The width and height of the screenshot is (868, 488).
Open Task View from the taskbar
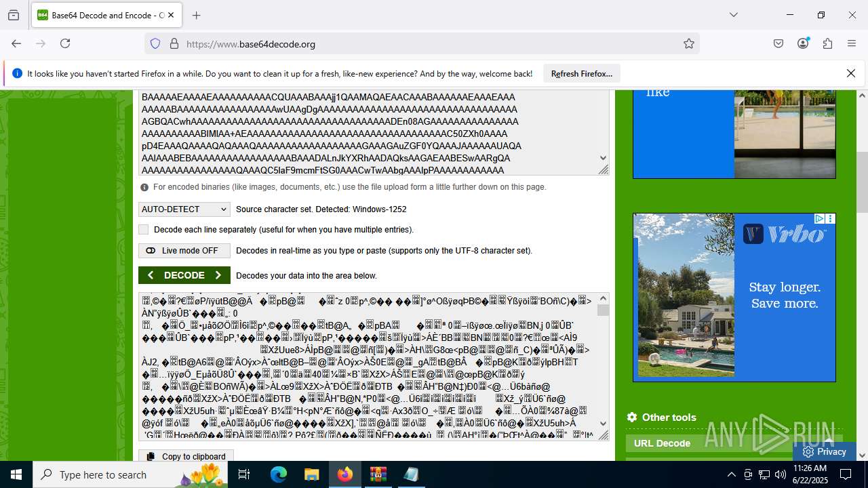[244, 474]
